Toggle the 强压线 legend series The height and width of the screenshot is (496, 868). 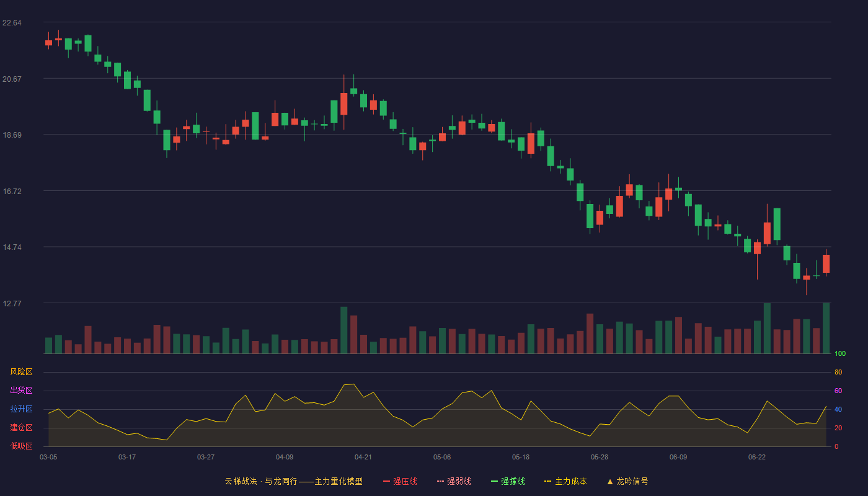[x=400, y=481]
